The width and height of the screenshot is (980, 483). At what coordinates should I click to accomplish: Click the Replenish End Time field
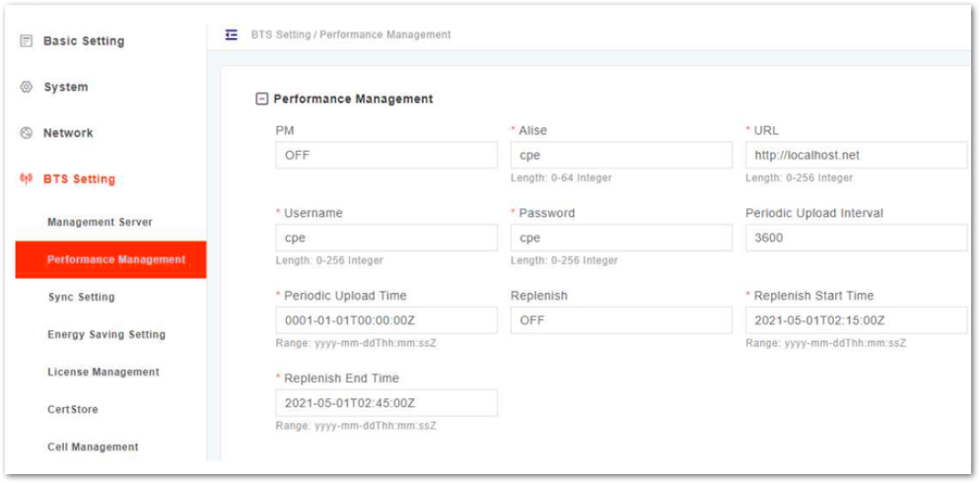tap(386, 403)
